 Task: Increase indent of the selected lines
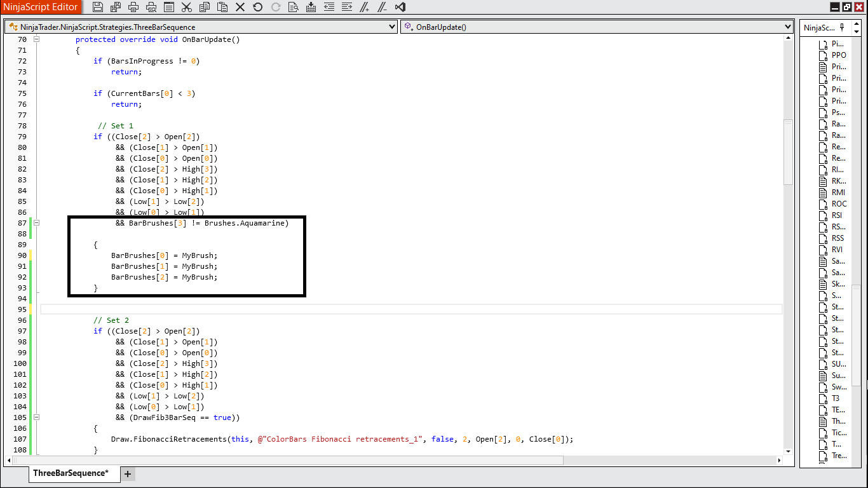coord(346,7)
